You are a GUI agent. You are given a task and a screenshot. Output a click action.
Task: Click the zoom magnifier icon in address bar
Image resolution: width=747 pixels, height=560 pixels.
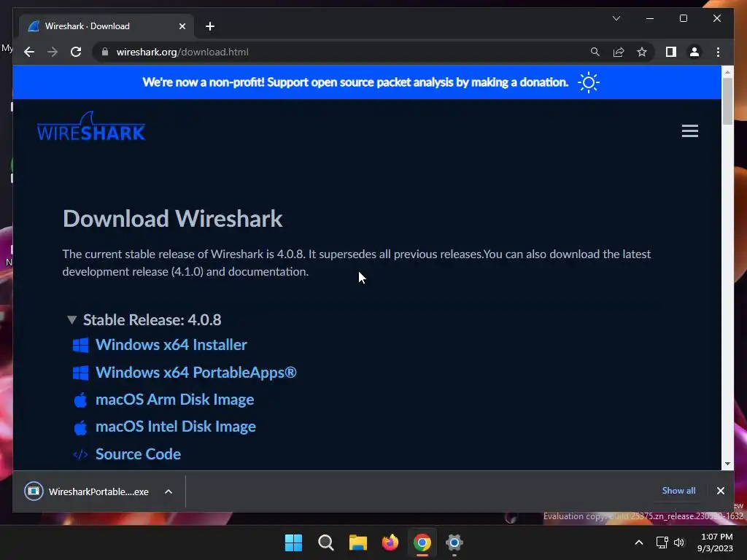pyautogui.click(x=595, y=52)
